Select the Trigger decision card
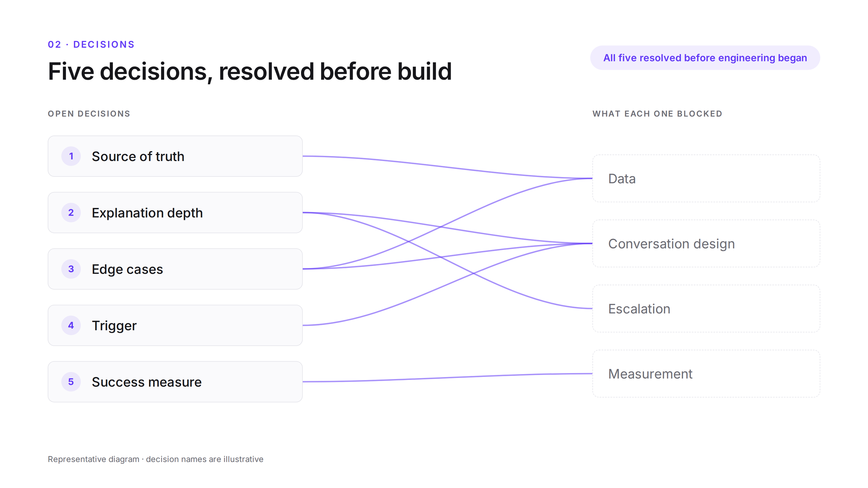The width and height of the screenshot is (868, 488). tap(175, 325)
